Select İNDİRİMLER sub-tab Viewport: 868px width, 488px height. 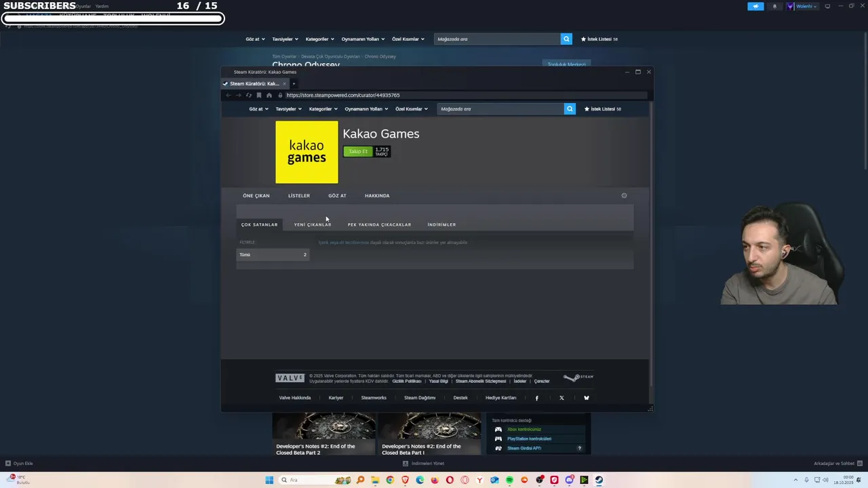click(441, 224)
